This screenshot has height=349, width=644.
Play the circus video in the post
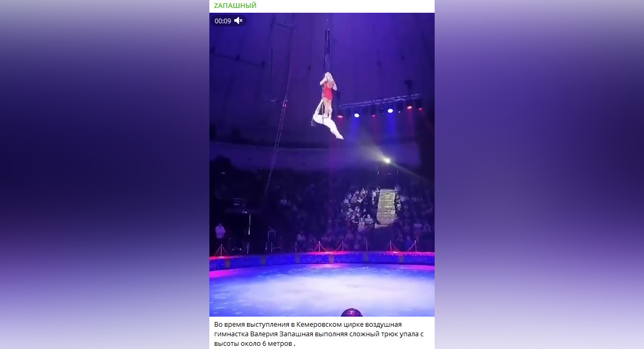click(322, 164)
